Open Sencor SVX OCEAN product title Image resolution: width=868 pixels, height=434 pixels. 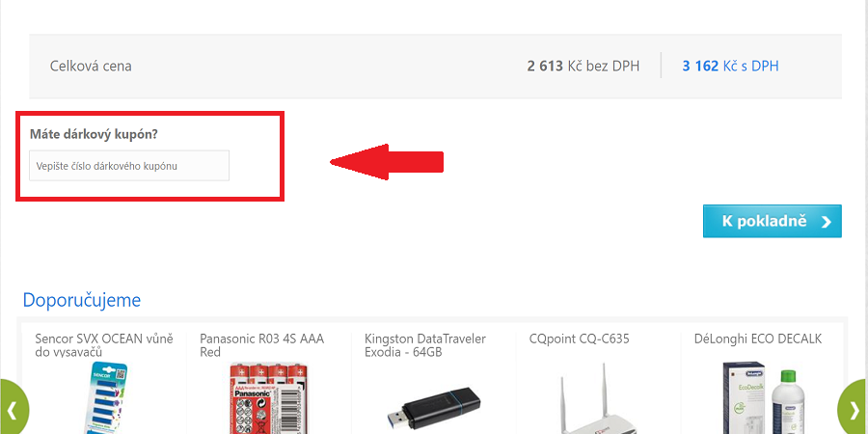tap(104, 345)
